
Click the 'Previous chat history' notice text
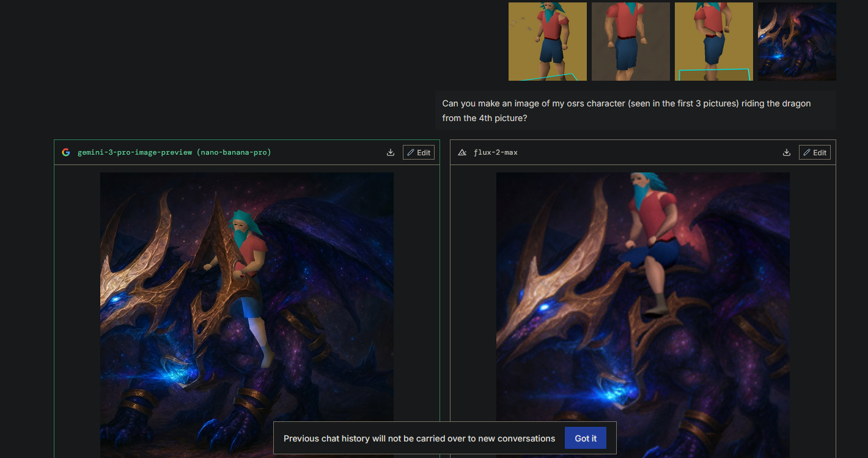[x=419, y=438]
